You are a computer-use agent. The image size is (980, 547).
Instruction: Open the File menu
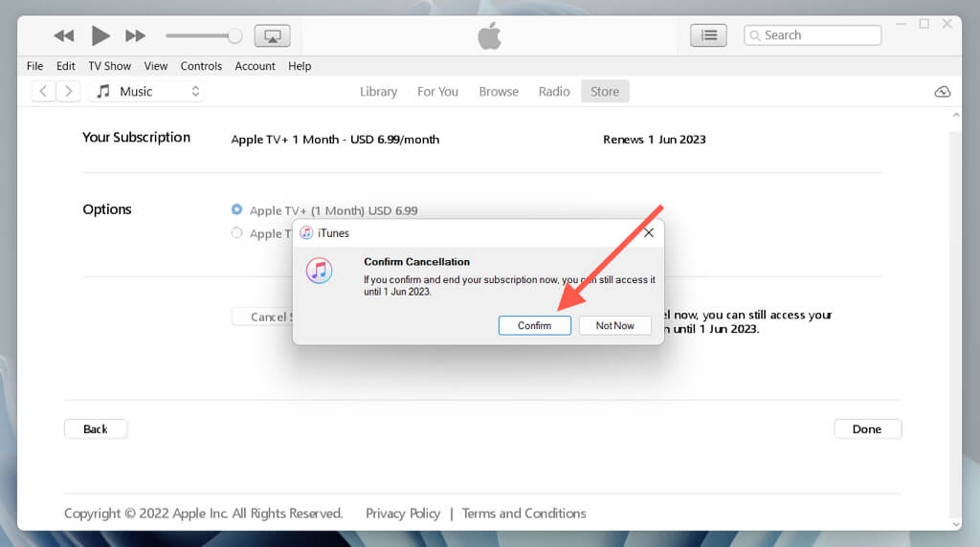point(35,66)
